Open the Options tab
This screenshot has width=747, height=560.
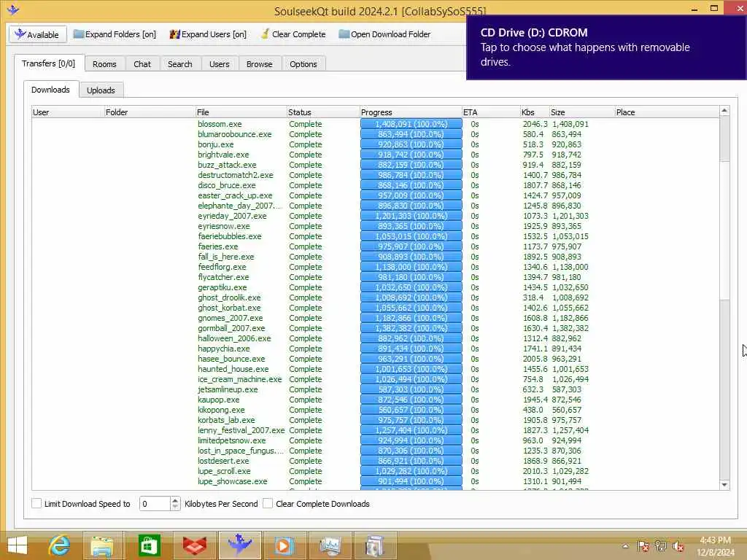coord(303,64)
